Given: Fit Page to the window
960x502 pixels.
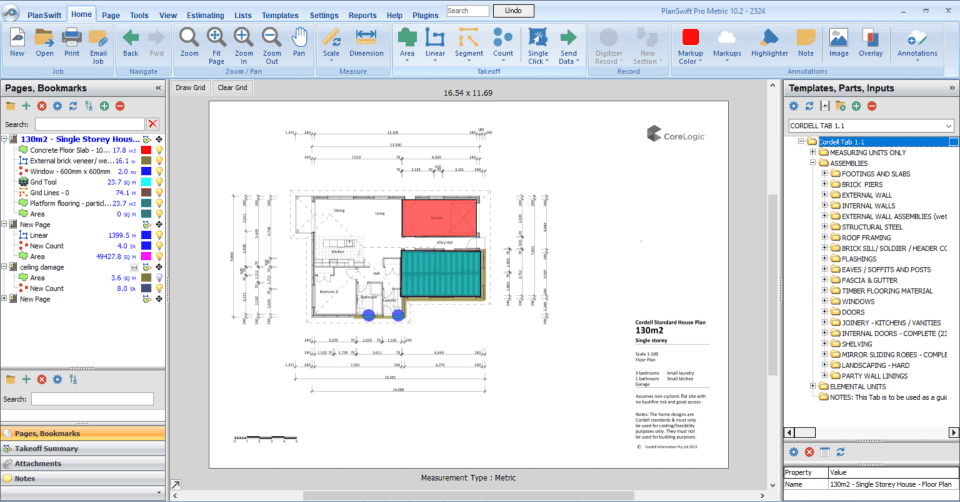Looking at the screenshot, I should click(x=216, y=47).
